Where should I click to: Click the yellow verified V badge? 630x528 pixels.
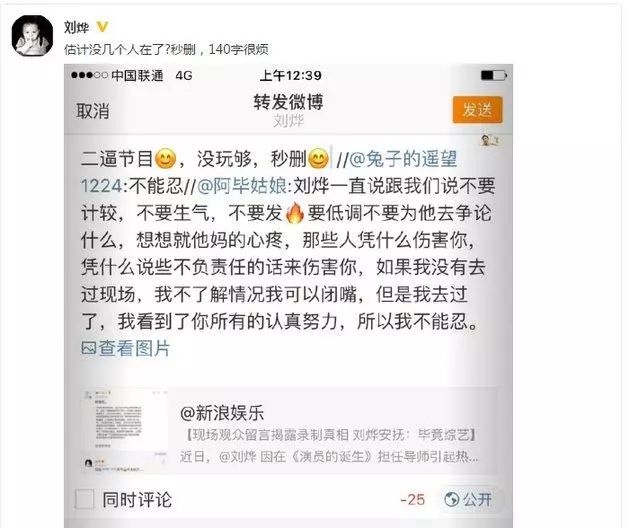tap(102, 27)
